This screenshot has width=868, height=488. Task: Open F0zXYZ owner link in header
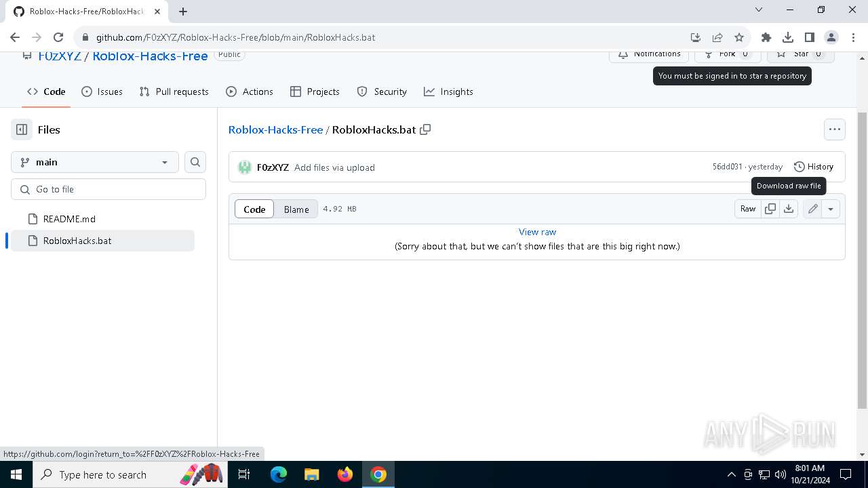[x=60, y=56]
